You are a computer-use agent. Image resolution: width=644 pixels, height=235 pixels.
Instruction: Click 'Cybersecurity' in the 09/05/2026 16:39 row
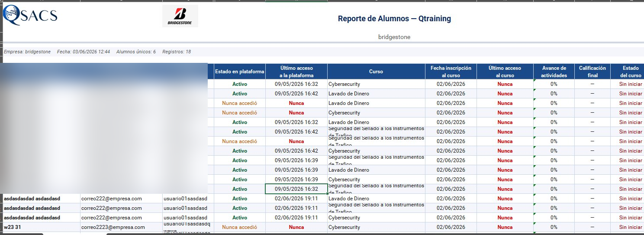tap(344, 180)
